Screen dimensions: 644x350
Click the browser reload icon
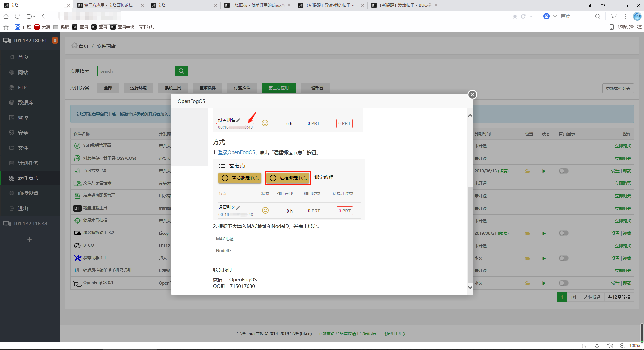click(18, 16)
